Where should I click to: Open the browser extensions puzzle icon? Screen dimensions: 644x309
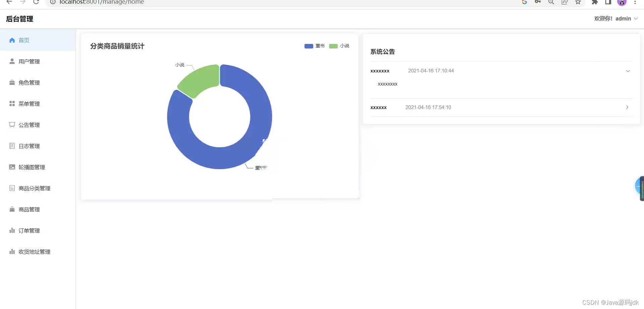click(595, 2)
